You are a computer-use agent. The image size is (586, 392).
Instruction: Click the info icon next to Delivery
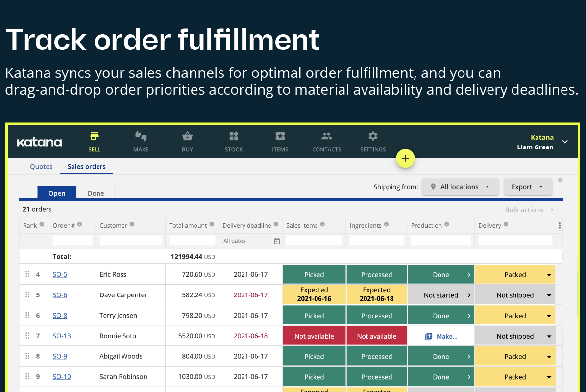[x=506, y=224]
